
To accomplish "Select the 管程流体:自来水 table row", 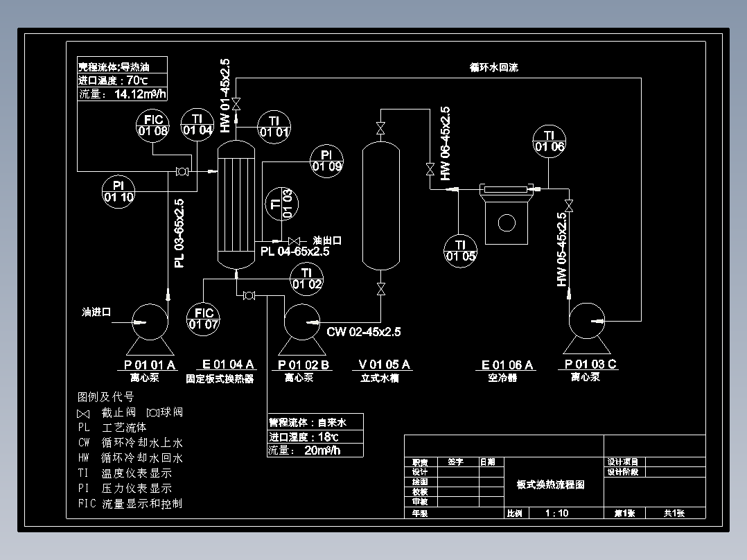I will (x=315, y=422).
